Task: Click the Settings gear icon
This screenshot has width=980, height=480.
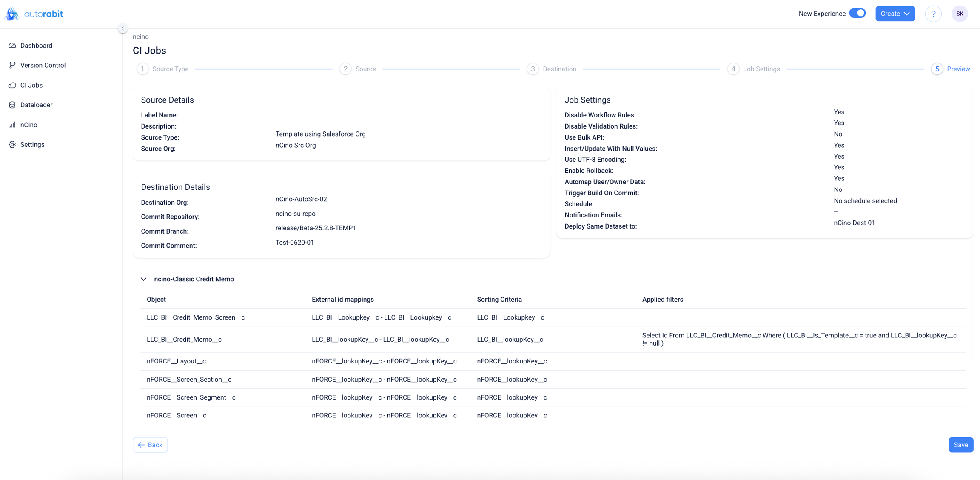Action: coord(12,145)
